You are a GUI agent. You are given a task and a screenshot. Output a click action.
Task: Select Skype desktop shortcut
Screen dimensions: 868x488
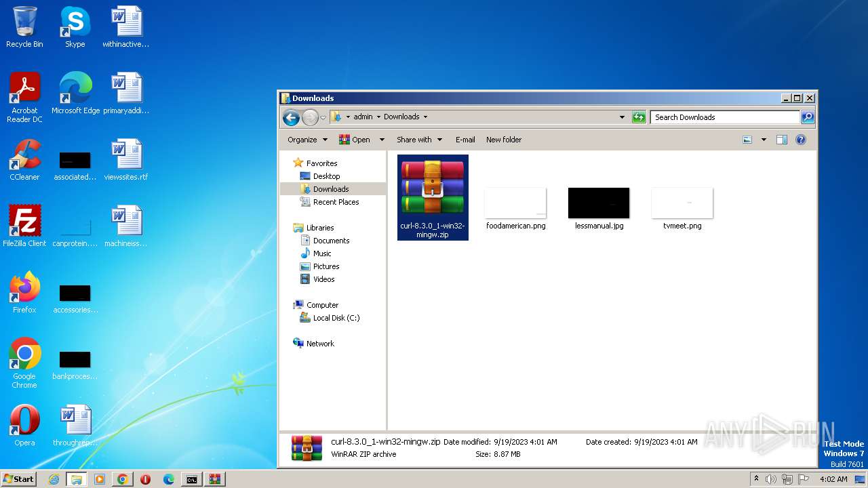[x=75, y=27]
